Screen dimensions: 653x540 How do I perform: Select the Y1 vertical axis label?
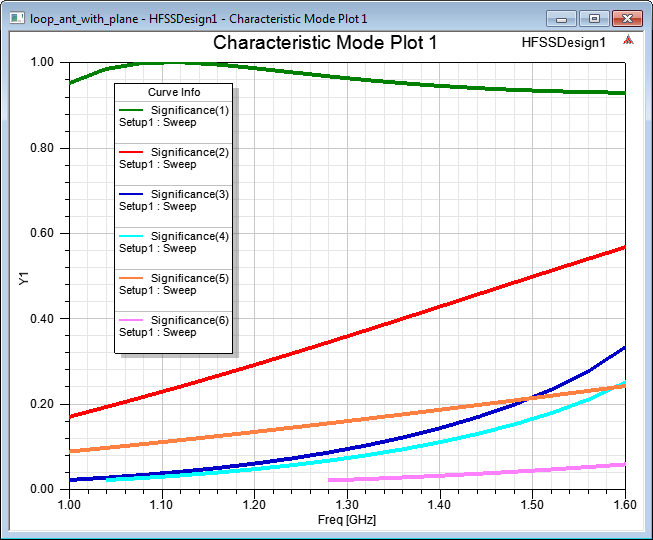24,279
